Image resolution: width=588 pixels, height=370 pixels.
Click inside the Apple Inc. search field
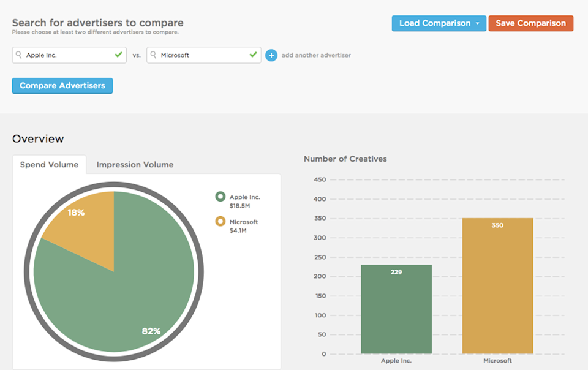click(x=67, y=55)
